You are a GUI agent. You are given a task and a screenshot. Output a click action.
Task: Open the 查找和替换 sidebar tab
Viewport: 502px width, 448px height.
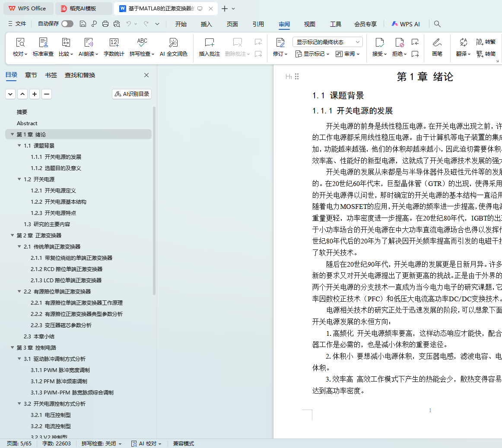tap(80, 75)
